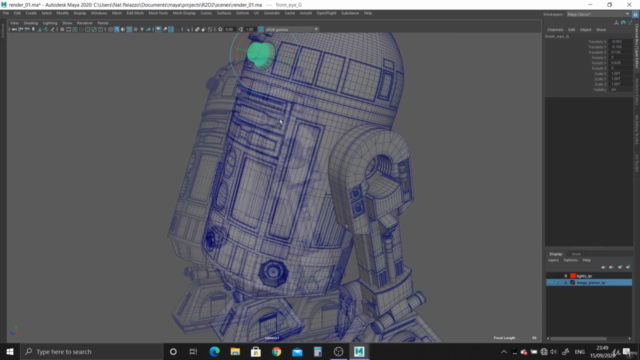Select the lights_lyr layer row

pos(589,276)
